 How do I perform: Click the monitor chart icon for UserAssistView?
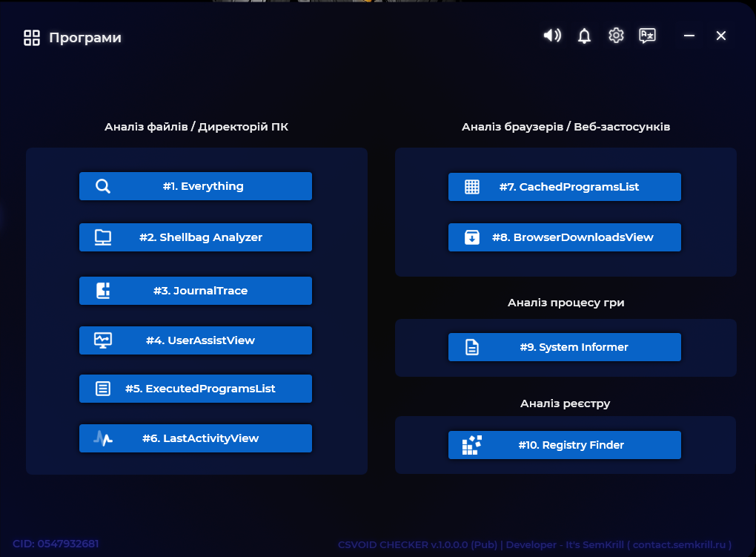pyautogui.click(x=103, y=340)
